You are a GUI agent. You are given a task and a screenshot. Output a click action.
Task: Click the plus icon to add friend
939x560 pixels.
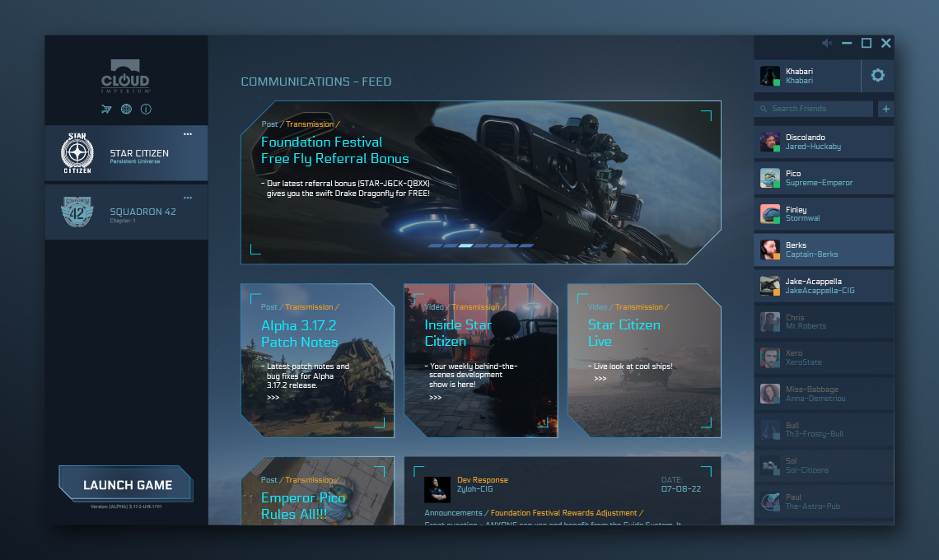(886, 109)
